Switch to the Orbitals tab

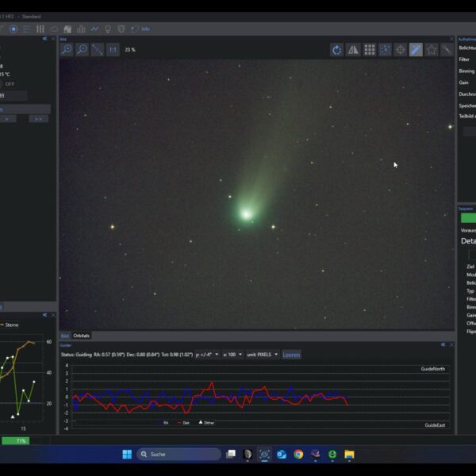click(x=82, y=336)
